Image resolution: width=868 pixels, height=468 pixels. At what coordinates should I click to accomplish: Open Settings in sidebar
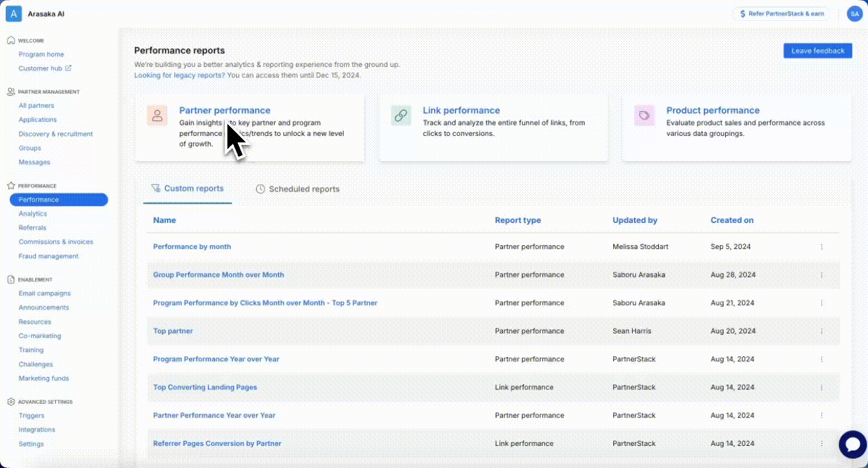click(31, 444)
